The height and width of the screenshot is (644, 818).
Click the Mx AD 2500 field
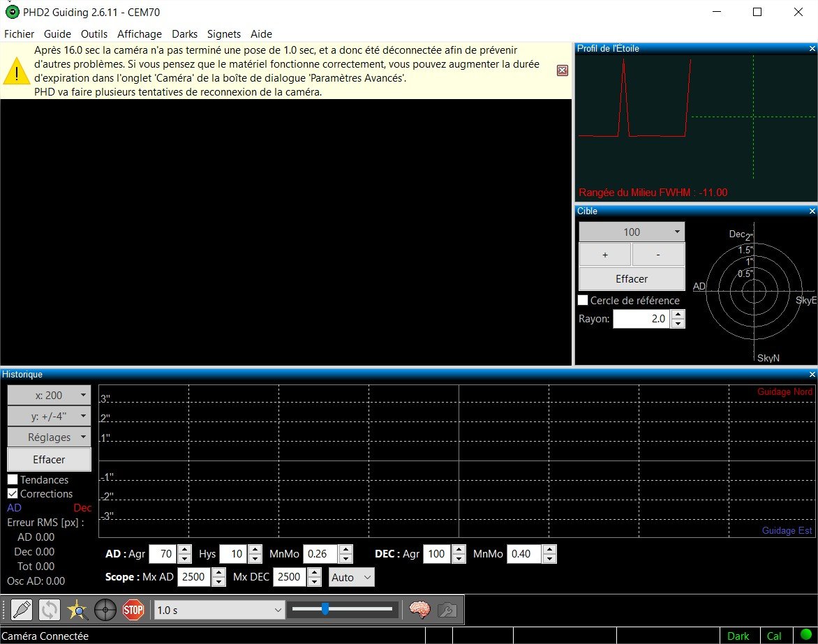(195, 577)
